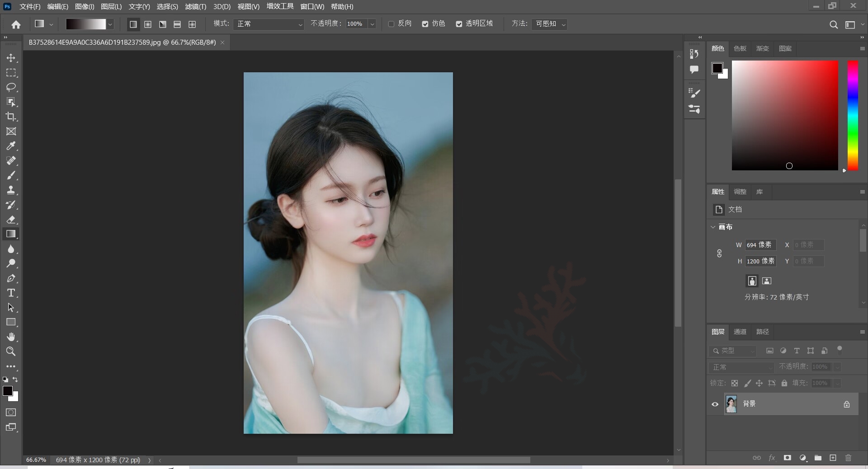Image resolution: width=868 pixels, height=469 pixels.
Task: Set canvas to landscape orientation button
Action: click(x=767, y=281)
